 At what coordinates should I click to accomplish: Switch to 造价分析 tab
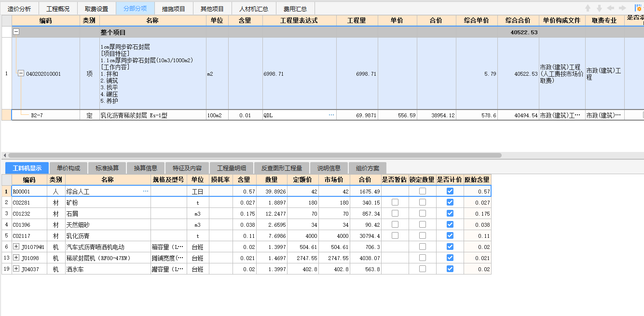coord(19,9)
